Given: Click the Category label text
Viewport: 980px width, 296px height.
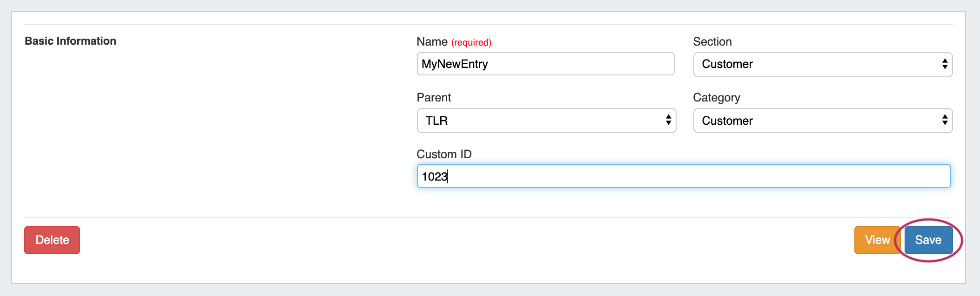Looking at the screenshot, I should (x=716, y=98).
